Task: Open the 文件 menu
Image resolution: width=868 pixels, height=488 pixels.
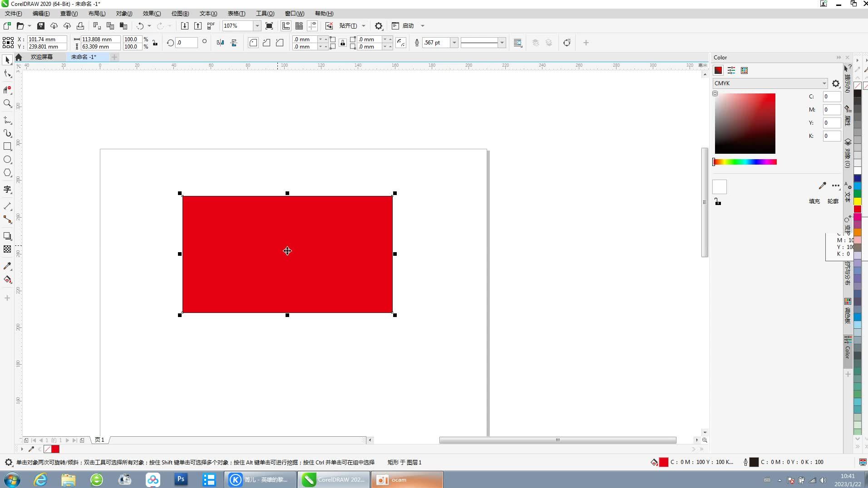Action: coord(12,13)
